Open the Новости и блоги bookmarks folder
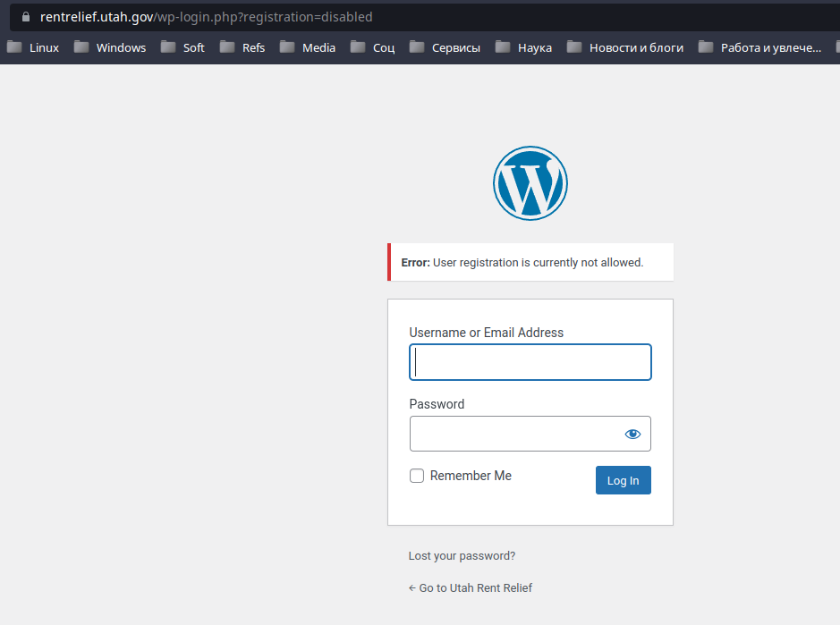840x625 pixels. click(625, 47)
